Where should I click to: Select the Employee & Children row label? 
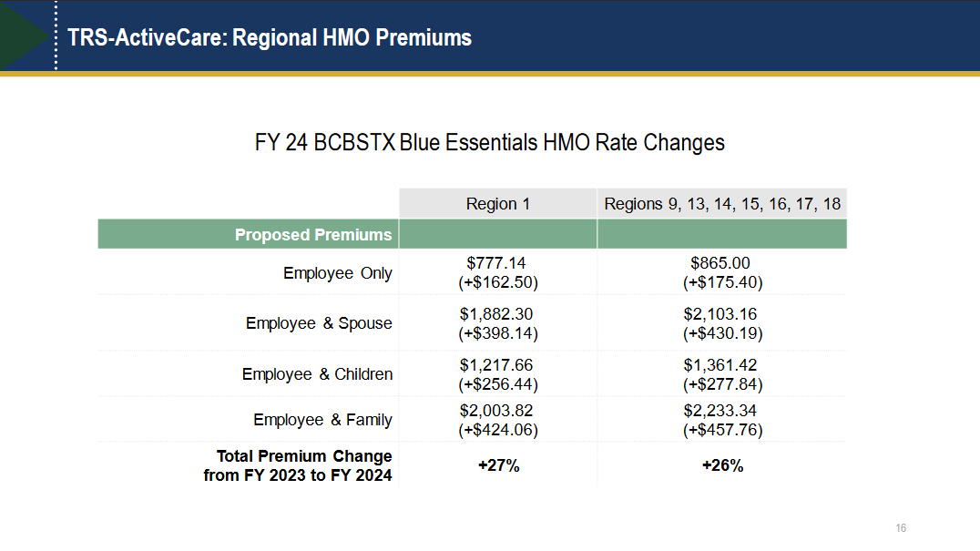(317, 374)
